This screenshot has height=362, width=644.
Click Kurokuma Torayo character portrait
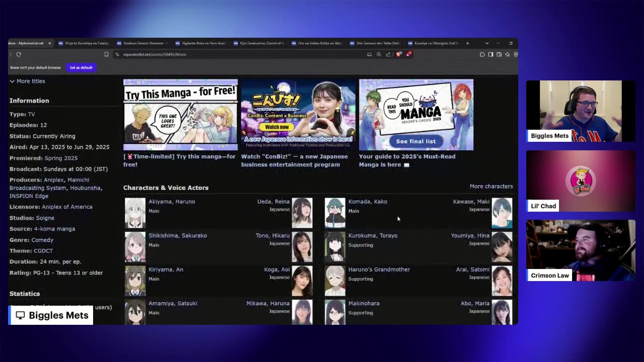tap(335, 247)
